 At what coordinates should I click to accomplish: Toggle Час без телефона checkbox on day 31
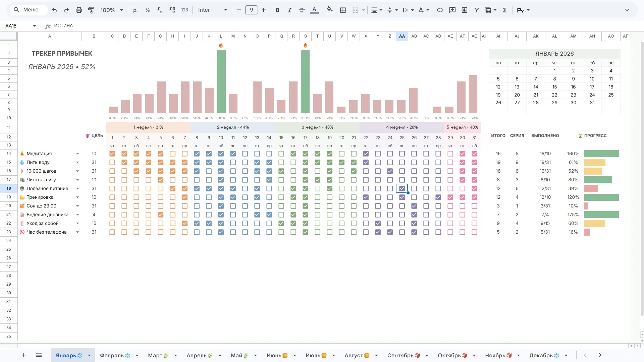pos(475,232)
